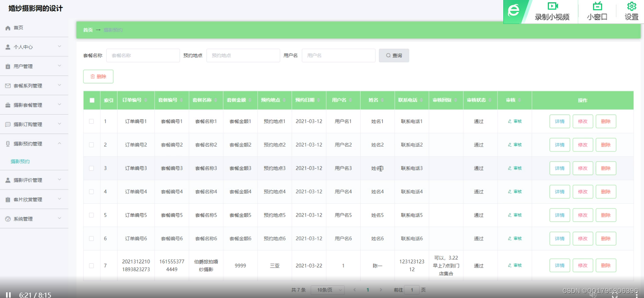Viewport: 644px width, 298px height.
Task: Open 详情 for row 7 陈一
Action: tap(560, 266)
